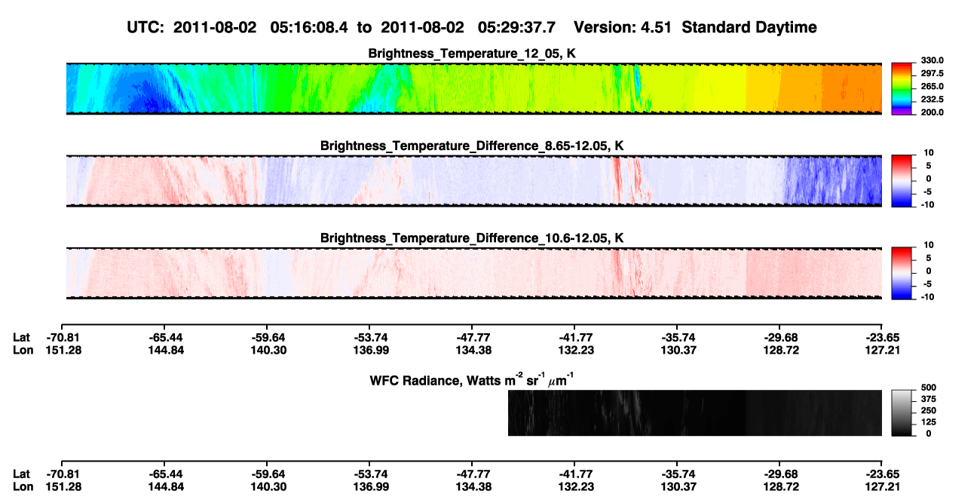The width and height of the screenshot is (980, 503).
Task: Click -65.44 latitude on the axis above WFC
Action: [167, 337]
